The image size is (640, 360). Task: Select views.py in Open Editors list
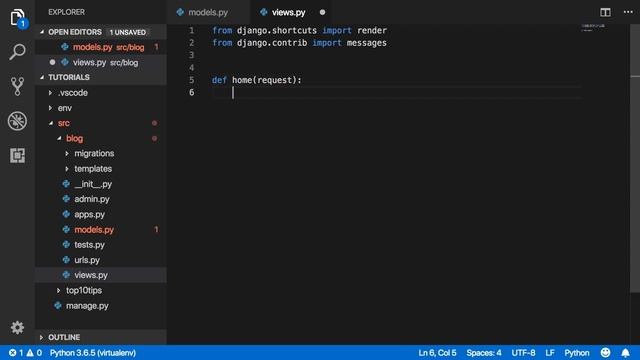click(x=100, y=62)
